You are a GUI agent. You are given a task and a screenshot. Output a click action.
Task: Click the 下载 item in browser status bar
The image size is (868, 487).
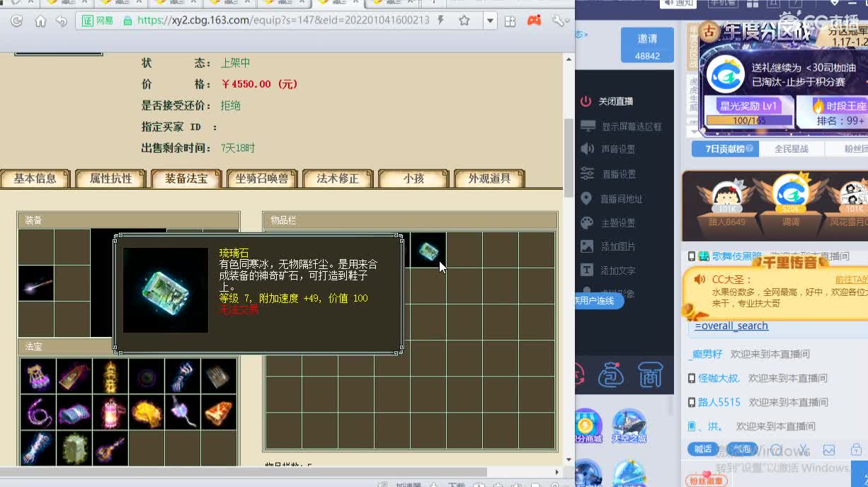(x=457, y=485)
